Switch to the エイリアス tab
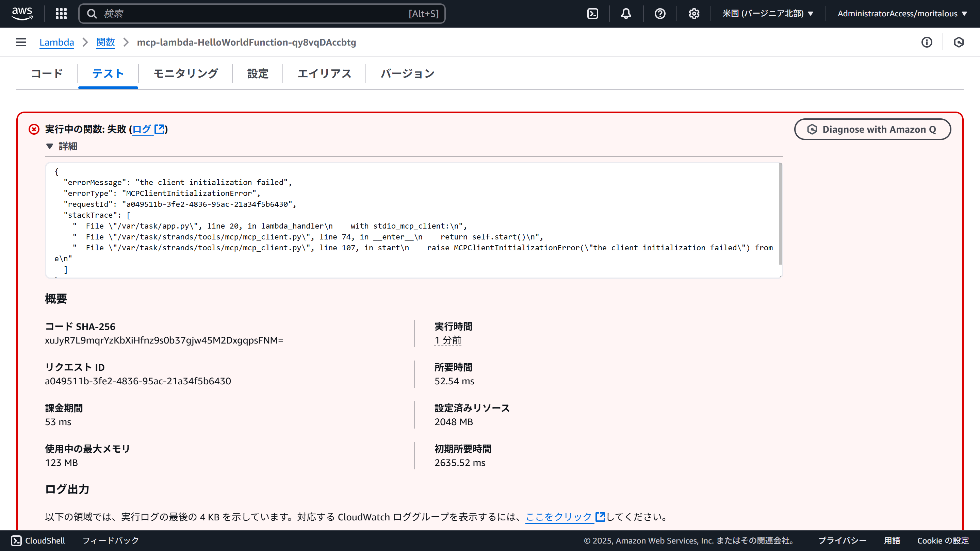The image size is (980, 551). click(x=324, y=73)
